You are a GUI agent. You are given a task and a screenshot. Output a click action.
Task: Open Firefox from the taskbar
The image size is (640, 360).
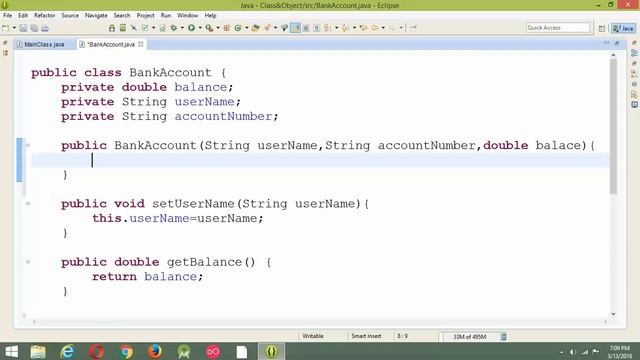click(155, 351)
